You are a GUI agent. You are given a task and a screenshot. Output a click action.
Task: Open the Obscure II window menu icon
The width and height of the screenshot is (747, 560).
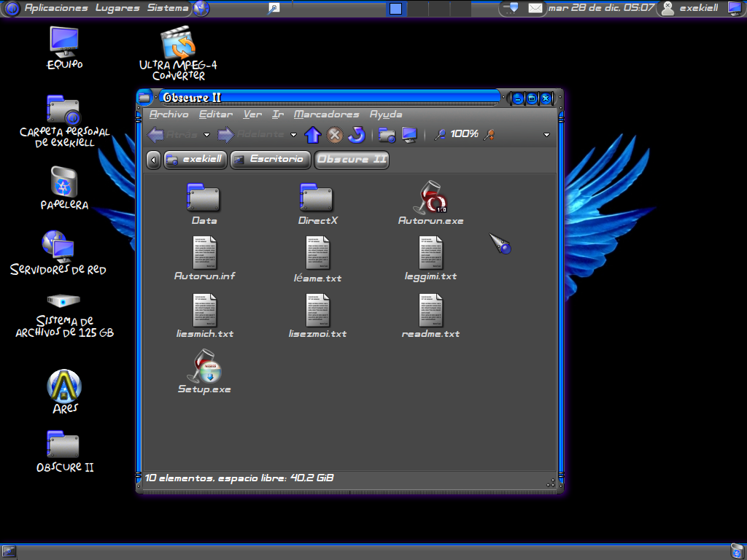pyautogui.click(x=144, y=98)
